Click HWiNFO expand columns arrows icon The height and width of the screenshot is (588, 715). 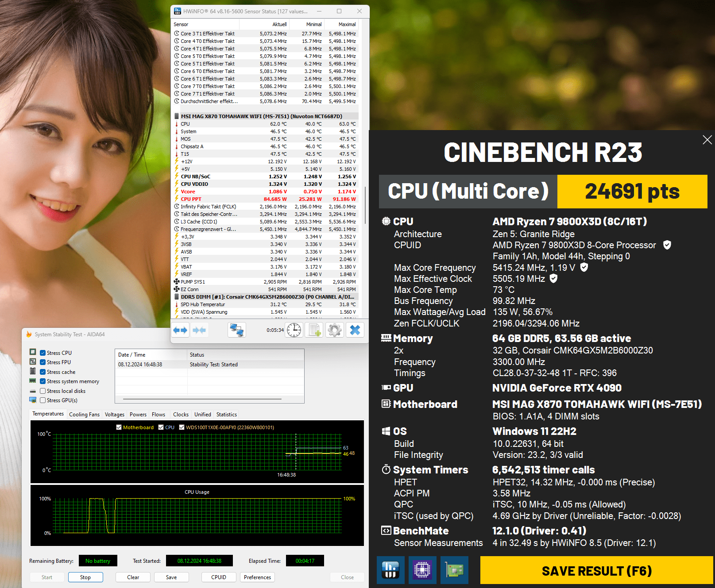pos(181,330)
